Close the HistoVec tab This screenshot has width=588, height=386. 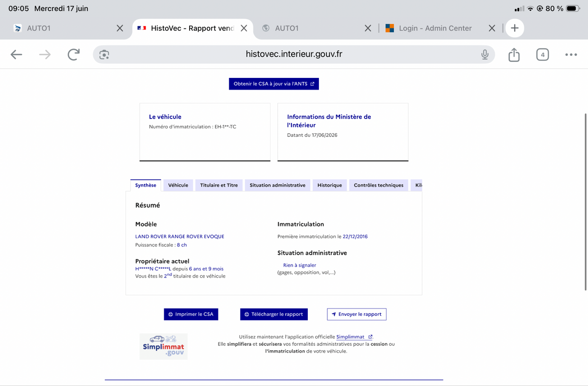click(x=244, y=28)
